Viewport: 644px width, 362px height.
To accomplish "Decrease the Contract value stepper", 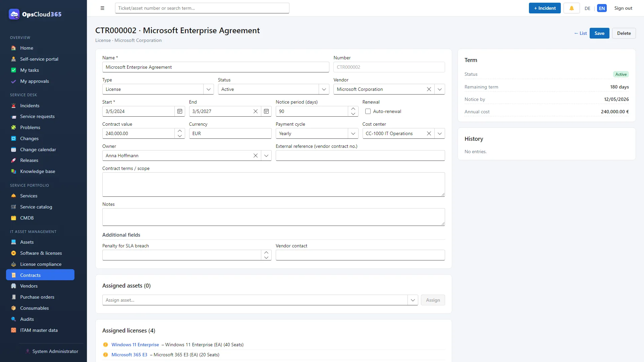I will [x=180, y=136].
